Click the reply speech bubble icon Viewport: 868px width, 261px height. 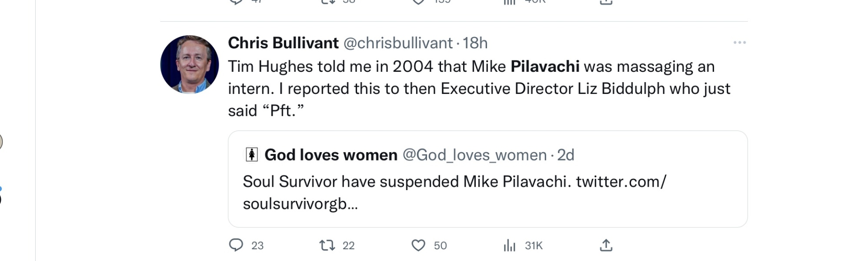236,245
